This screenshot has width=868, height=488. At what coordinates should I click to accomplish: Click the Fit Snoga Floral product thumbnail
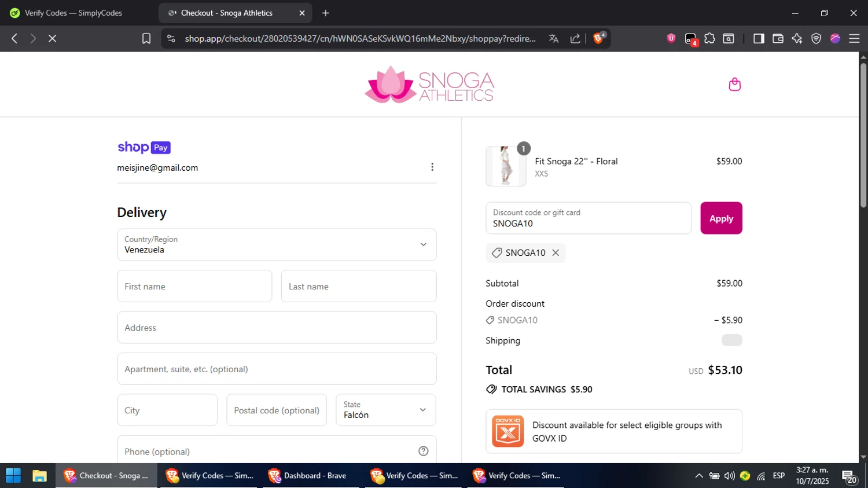(506, 166)
